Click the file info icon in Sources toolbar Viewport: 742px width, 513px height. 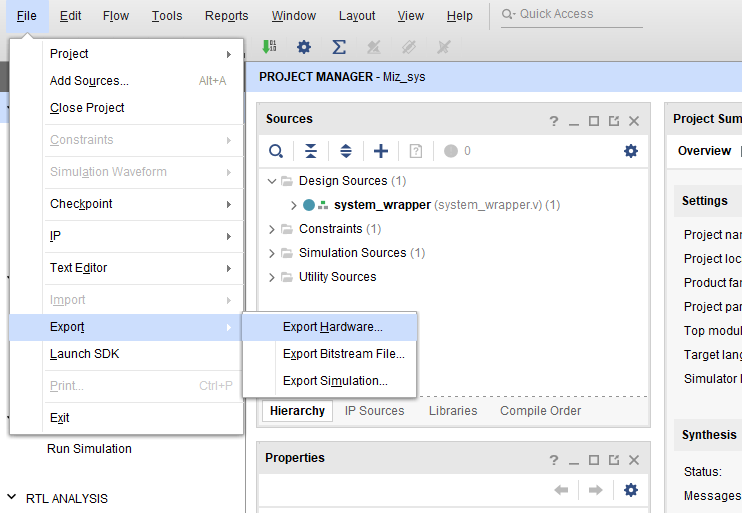click(415, 151)
